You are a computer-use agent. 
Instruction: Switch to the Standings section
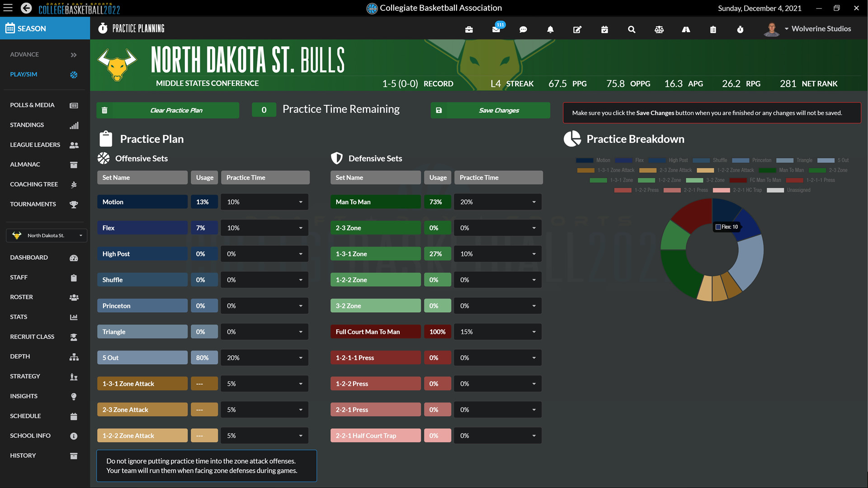27,125
